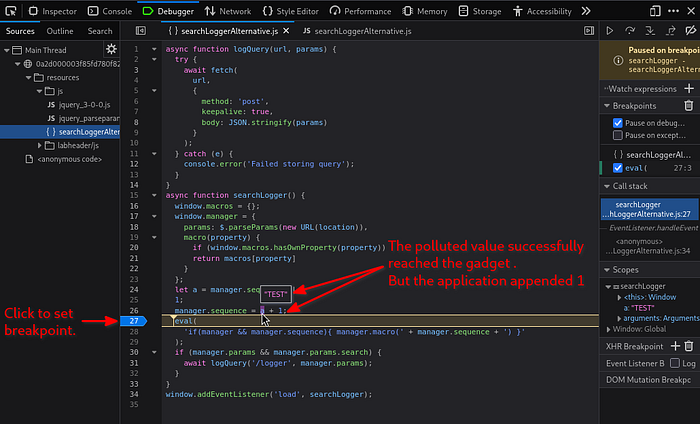Open the Storage panel
Viewport: 700px width, 424px height.
pyautogui.click(x=480, y=11)
